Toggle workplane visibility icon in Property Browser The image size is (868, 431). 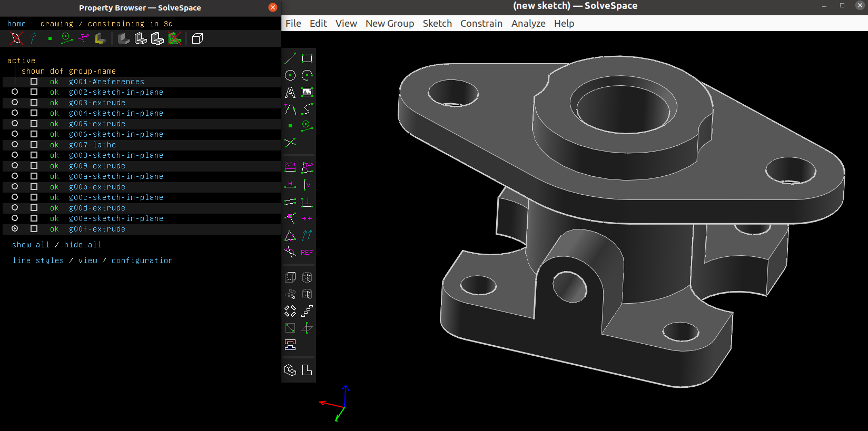(x=16, y=38)
